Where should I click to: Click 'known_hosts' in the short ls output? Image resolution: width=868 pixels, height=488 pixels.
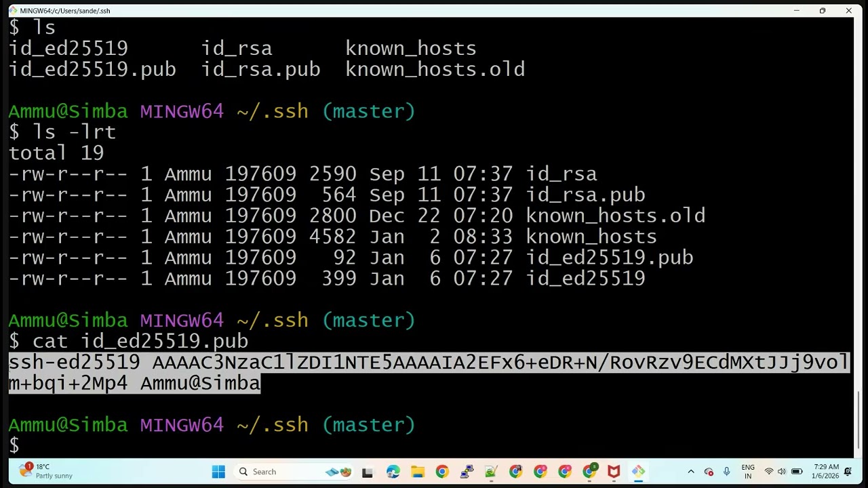(x=411, y=49)
